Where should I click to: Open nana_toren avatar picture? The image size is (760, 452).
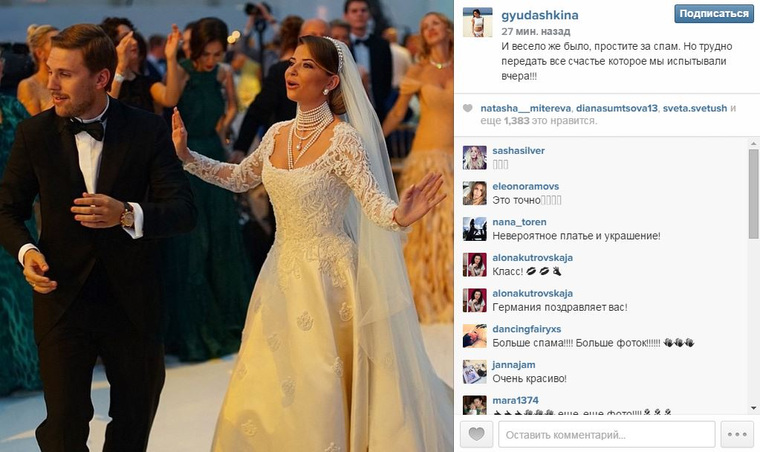pyautogui.click(x=475, y=229)
